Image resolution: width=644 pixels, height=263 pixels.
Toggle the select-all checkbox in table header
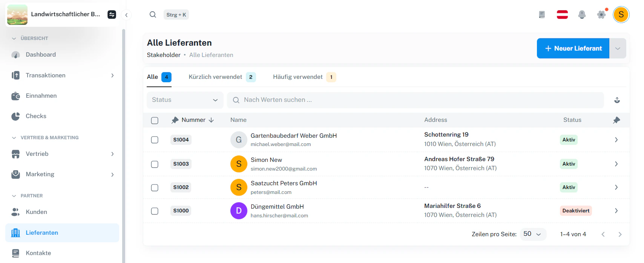tap(155, 120)
